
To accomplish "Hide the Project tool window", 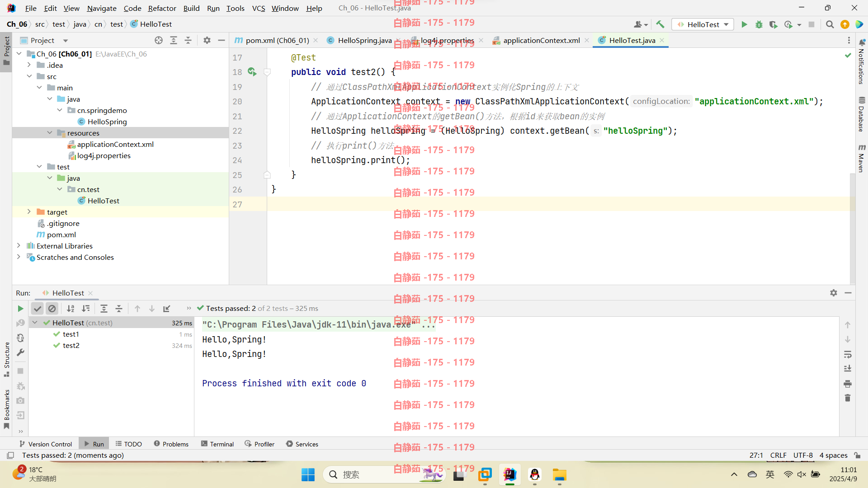I will pyautogui.click(x=222, y=40).
